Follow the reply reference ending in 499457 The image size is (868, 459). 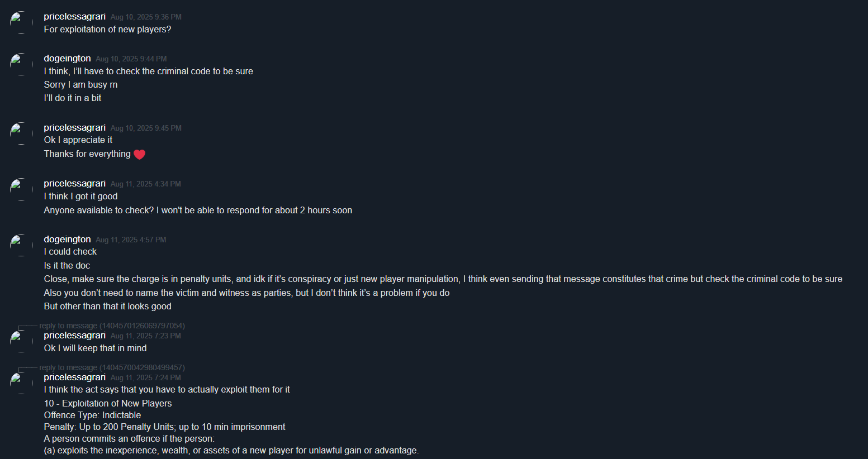point(112,367)
